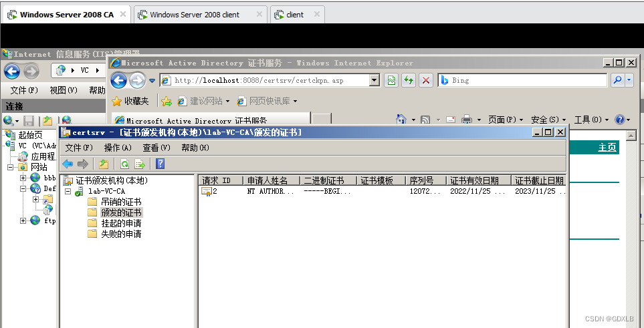Image resolution: width=644 pixels, height=328 pixels.
Task: Collapse the lab-VC-CA tree node
Action: pyautogui.click(x=68, y=191)
